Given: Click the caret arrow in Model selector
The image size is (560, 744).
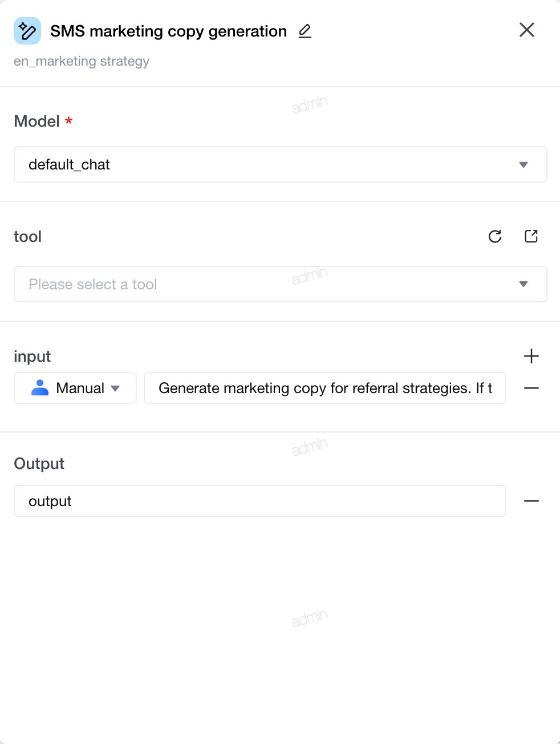Looking at the screenshot, I should 524,165.
